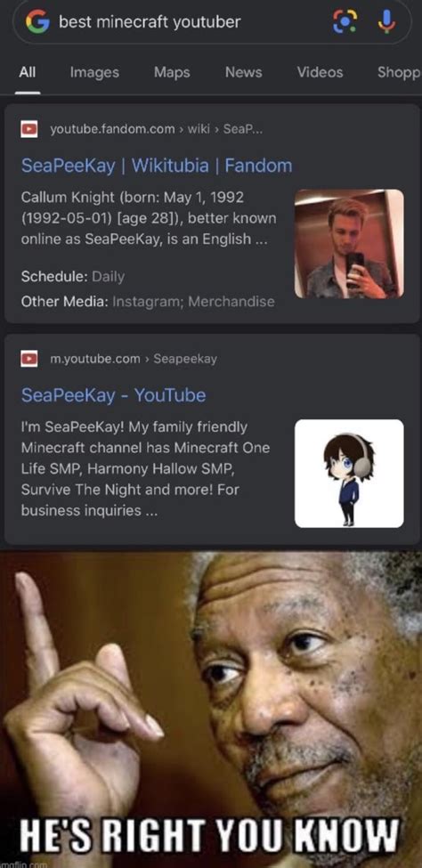Tap the anime avatar channel thumbnail
The image size is (422, 868).
[349, 474]
